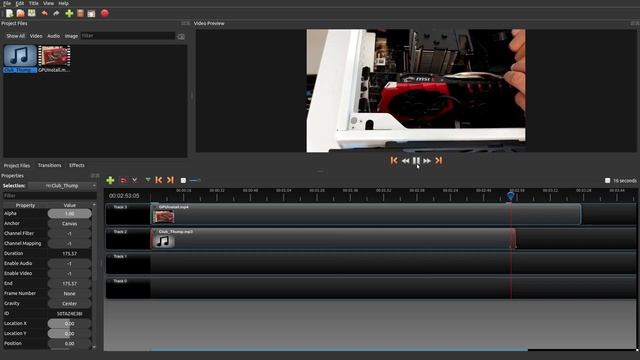Image resolution: width=640 pixels, height=360 pixels.
Task: Click the Track 1 header
Action: 128,263
